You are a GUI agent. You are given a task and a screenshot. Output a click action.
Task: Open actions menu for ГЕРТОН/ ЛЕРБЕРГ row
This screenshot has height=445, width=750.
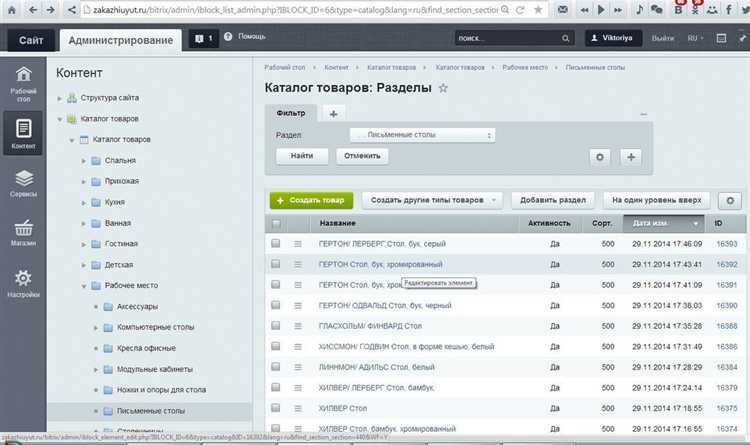tap(298, 244)
